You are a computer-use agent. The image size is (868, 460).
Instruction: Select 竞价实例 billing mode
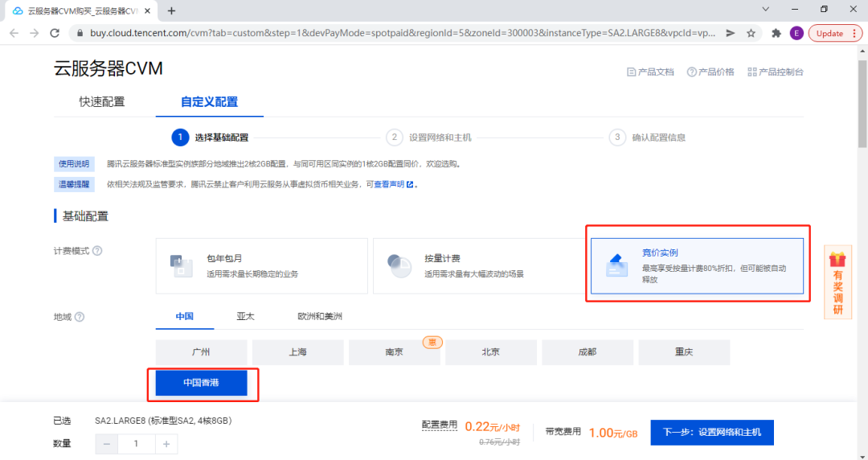click(x=697, y=266)
